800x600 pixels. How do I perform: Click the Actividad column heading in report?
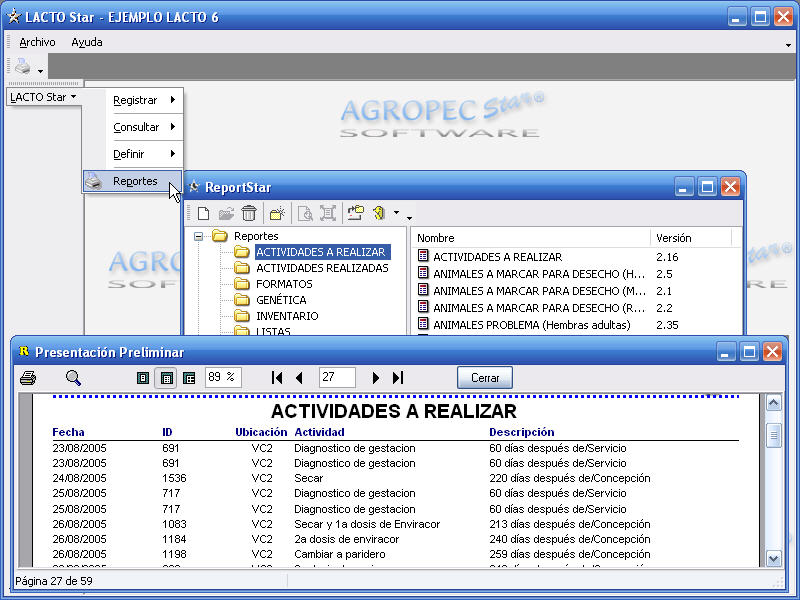pos(319,432)
